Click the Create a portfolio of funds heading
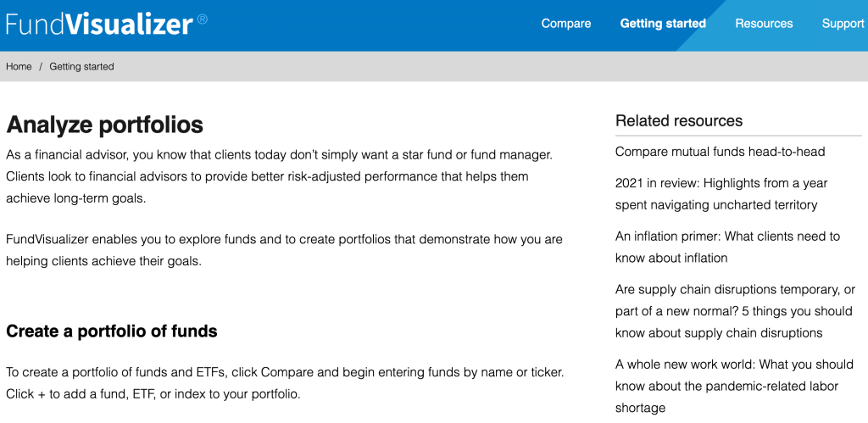The height and width of the screenshot is (423, 868). (112, 331)
